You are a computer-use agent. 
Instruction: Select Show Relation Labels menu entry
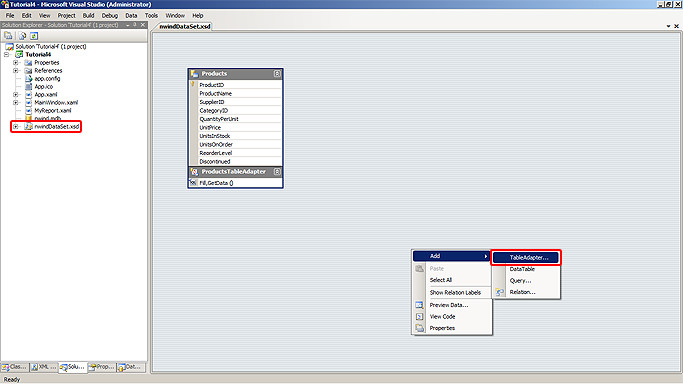[455, 293]
